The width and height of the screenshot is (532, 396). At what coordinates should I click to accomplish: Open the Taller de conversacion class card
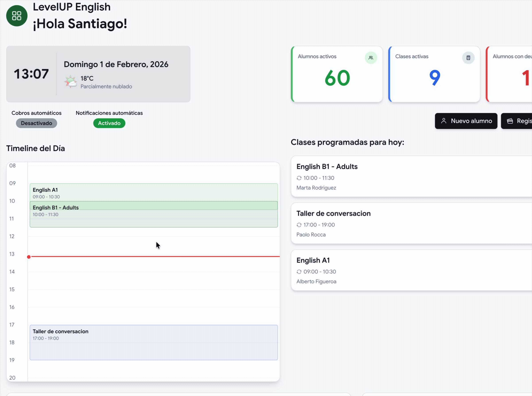pos(408,223)
